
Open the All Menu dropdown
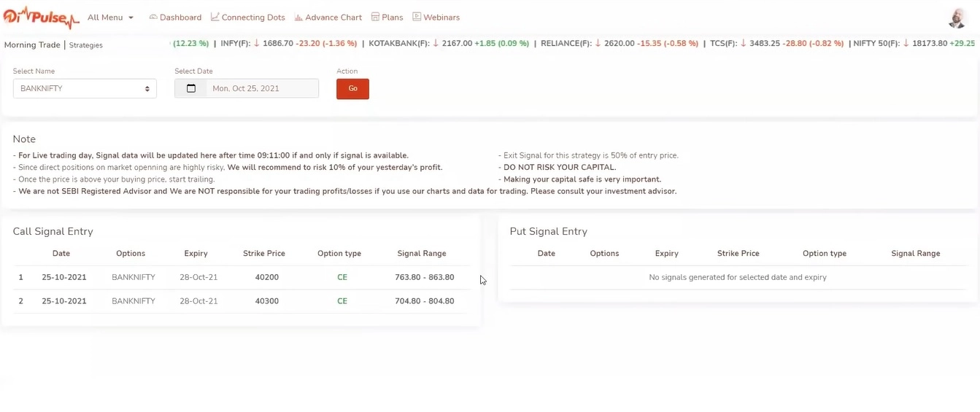coord(110,18)
